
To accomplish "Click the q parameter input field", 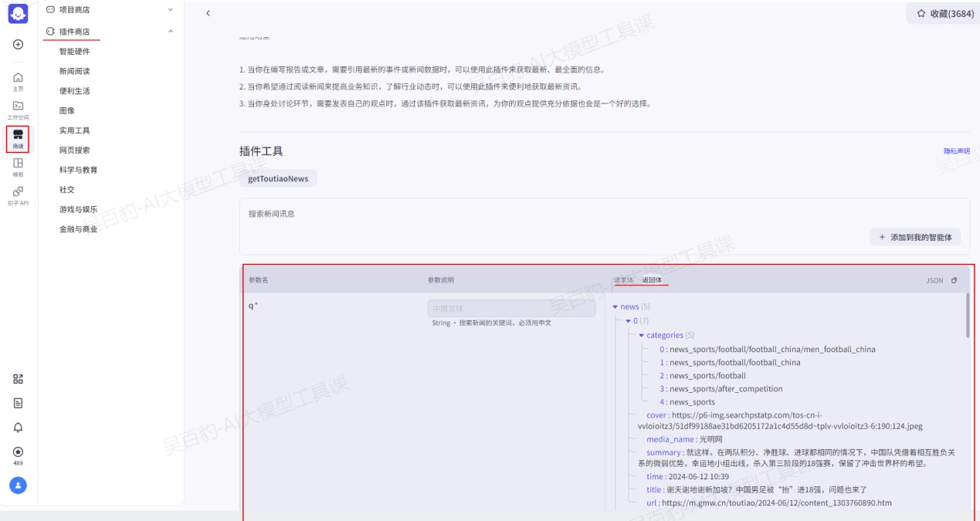I will 511,308.
